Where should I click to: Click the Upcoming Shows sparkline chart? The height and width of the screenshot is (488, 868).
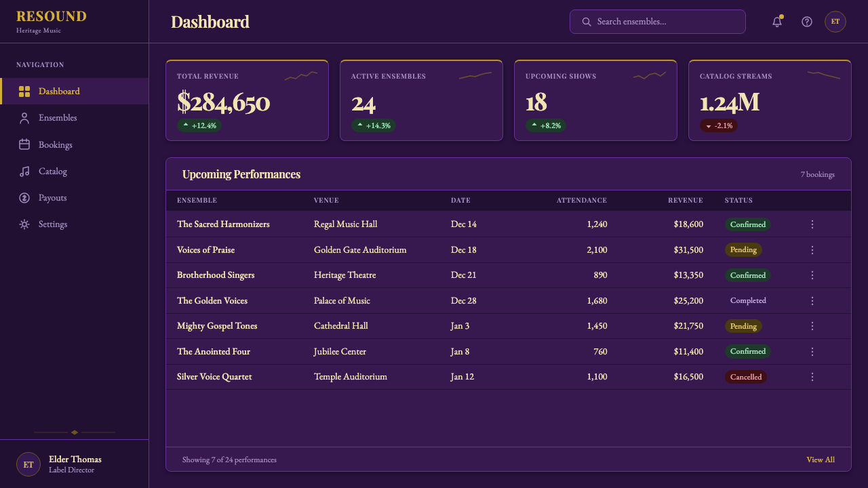[x=650, y=76]
